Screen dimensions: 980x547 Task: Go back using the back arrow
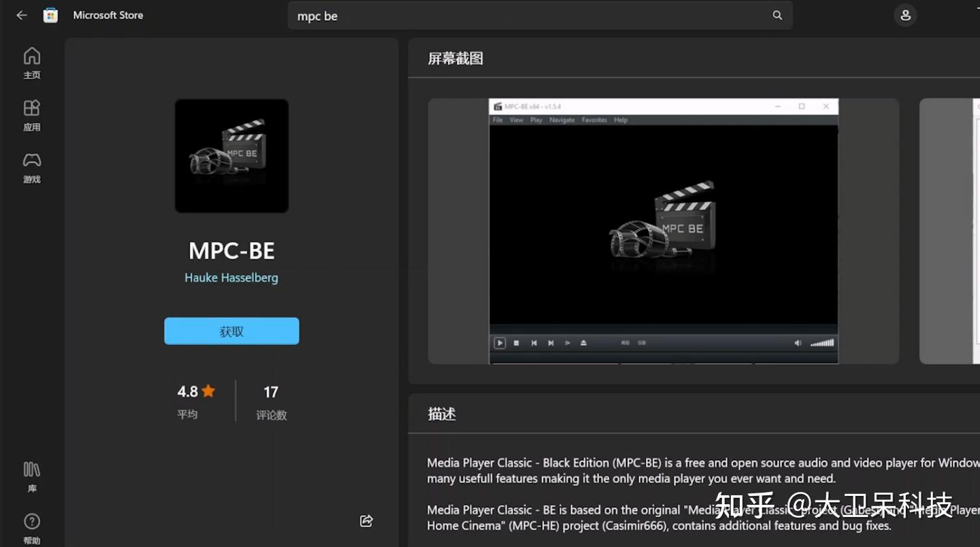coord(21,15)
